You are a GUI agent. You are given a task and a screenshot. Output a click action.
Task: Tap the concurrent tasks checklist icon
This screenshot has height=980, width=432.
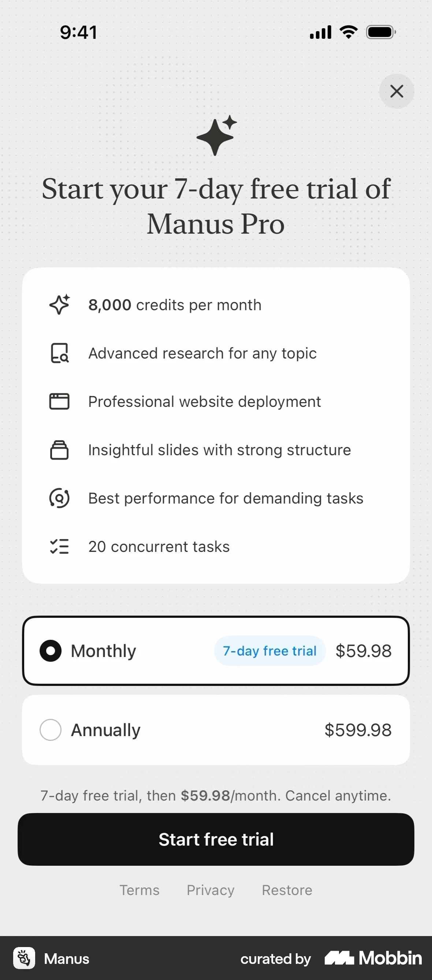click(x=59, y=547)
